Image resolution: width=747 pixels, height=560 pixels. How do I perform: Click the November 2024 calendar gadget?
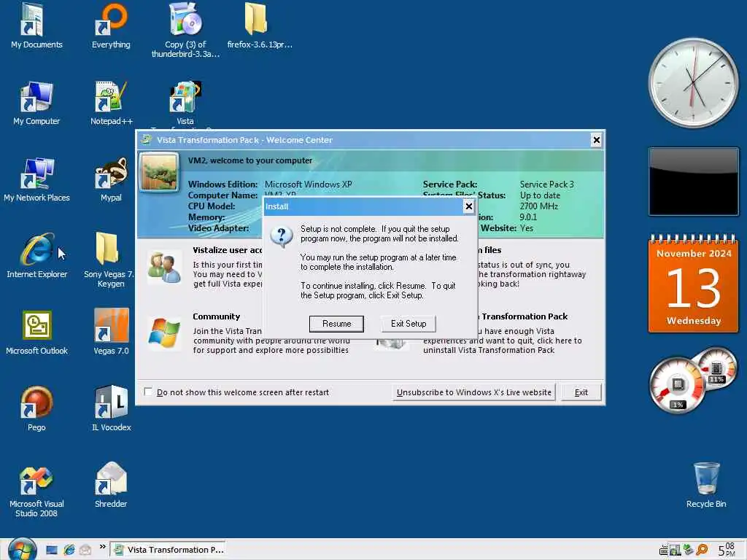(694, 283)
